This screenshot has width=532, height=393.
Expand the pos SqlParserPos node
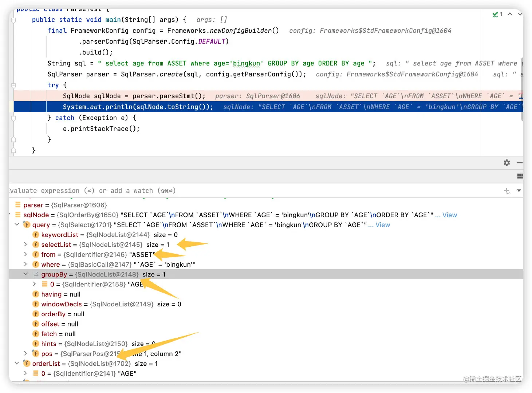[x=25, y=353]
